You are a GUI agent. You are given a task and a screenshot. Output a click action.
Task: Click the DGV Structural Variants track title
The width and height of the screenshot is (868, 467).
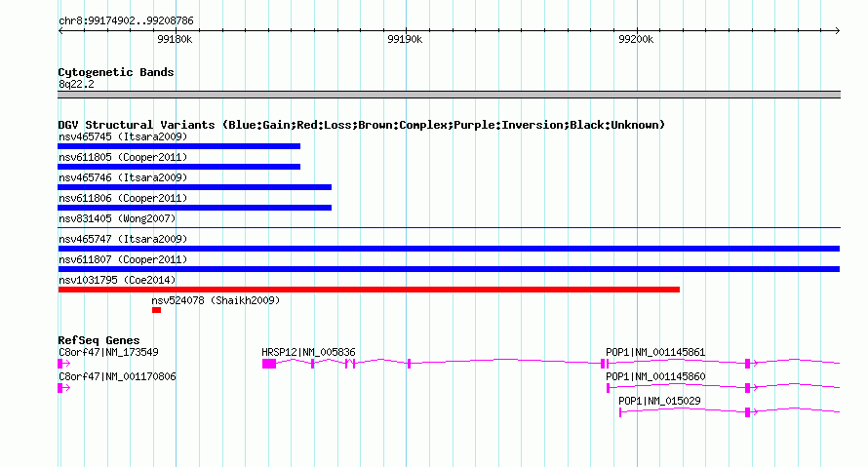(361, 125)
